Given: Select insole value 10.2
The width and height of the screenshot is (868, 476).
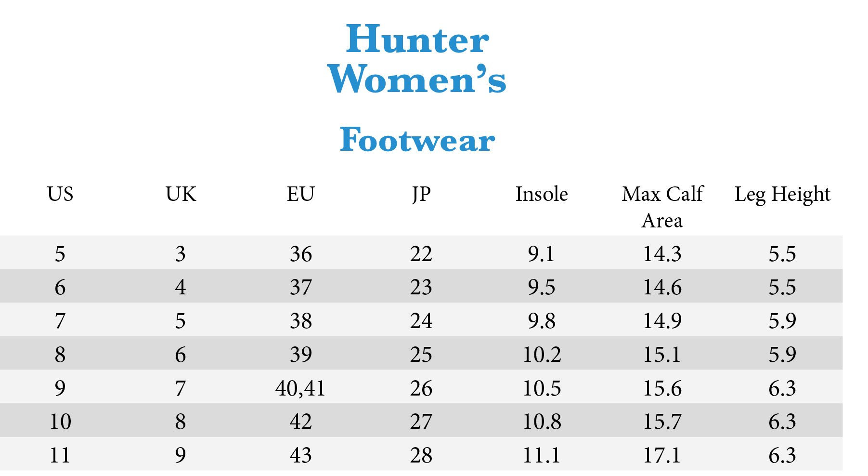Looking at the screenshot, I should [542, 355].
